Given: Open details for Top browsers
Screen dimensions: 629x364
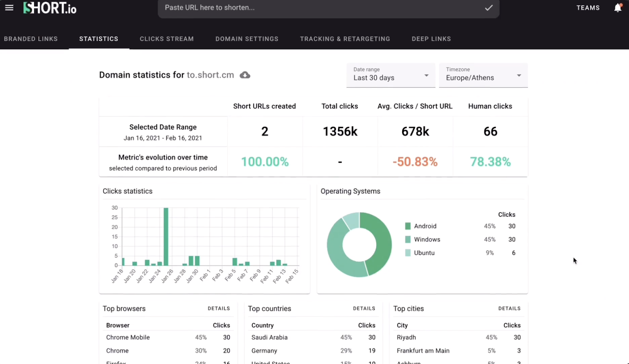Looking at the screenshot, I should (x=219, y=309).
